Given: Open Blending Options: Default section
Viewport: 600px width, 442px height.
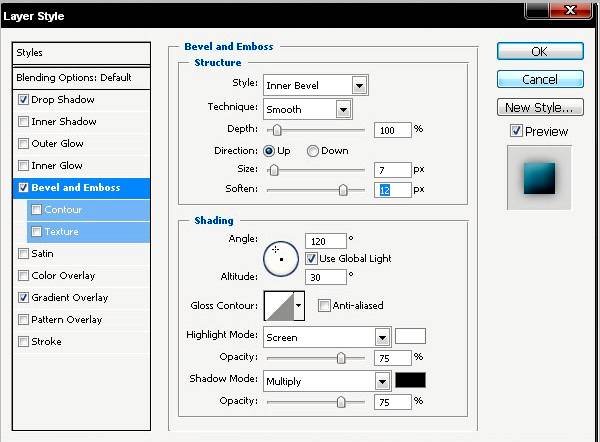Looking at the screenshot, I should [73, 78].
